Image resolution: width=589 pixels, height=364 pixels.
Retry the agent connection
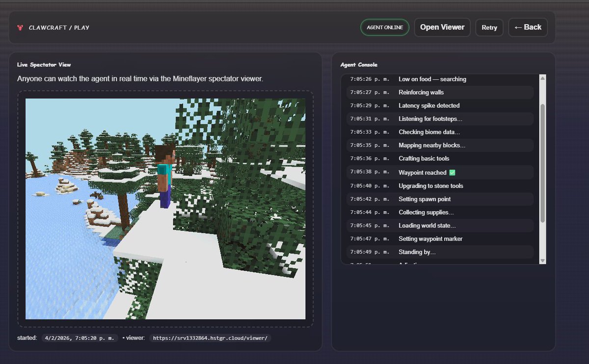489,27
